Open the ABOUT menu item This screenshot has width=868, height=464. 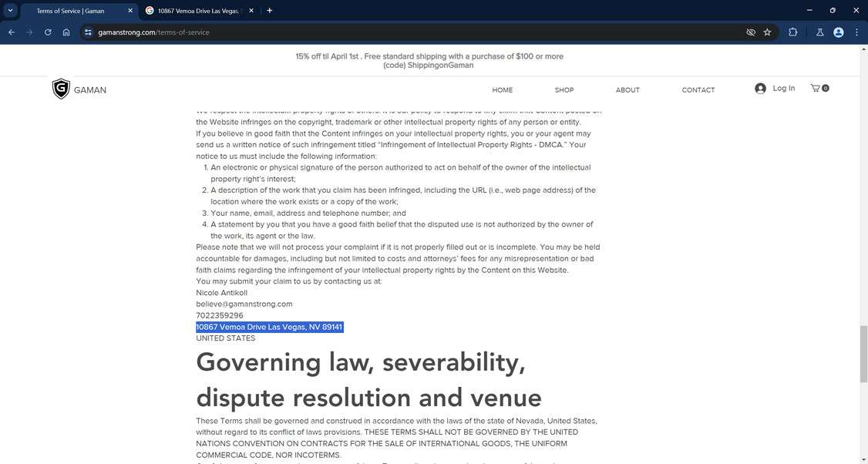tap(627, 89)
